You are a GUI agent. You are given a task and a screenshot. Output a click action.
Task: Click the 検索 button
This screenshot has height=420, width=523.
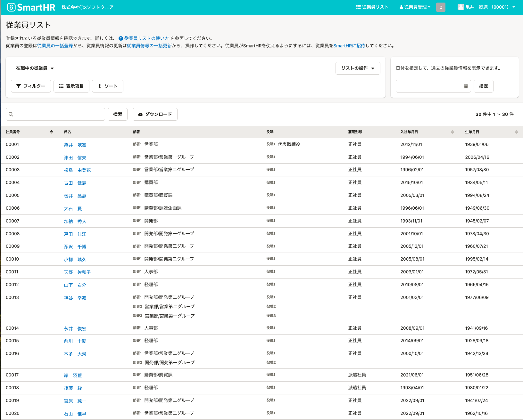[118, 114]
